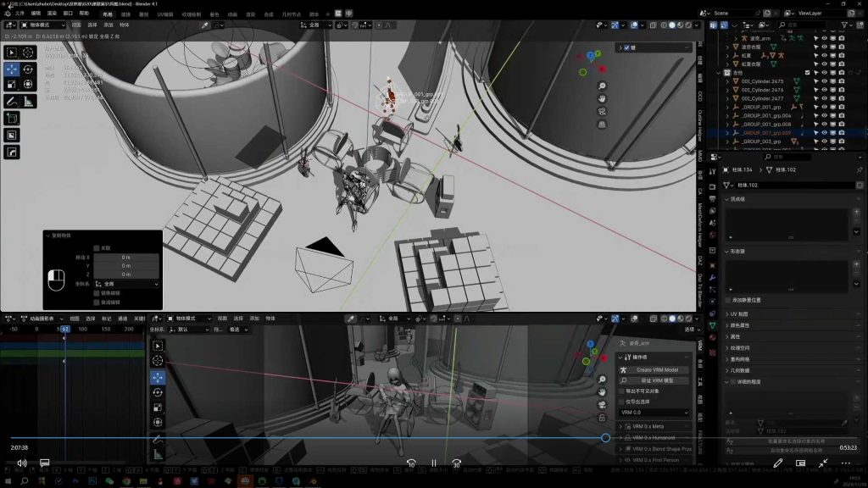Hide _GROUP_001_grp.009 with its eye toggle
The image size is (868, 488).
pos(824,132)
